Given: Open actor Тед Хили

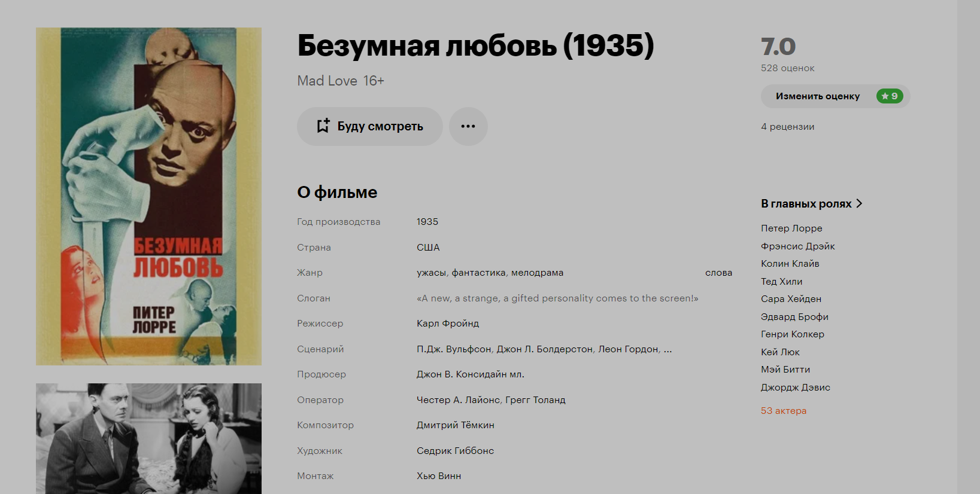Looking at the screenshot, I should (782, 281).
